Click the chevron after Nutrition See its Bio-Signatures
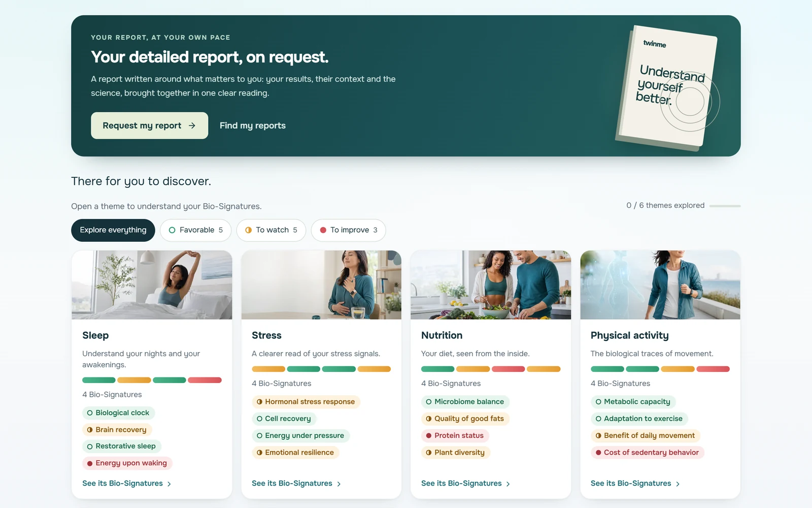 click(508, 484)
